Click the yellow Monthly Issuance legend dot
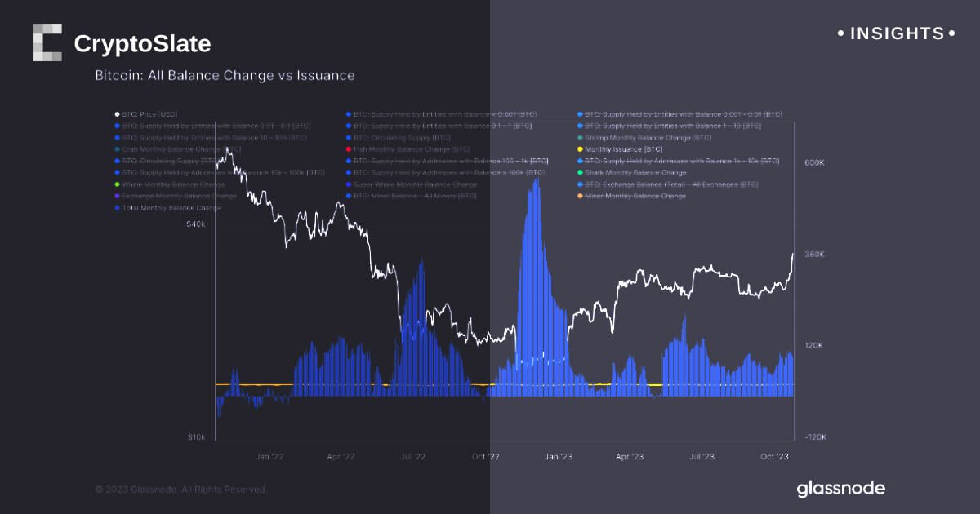The image size is (980, 514). 580,149
